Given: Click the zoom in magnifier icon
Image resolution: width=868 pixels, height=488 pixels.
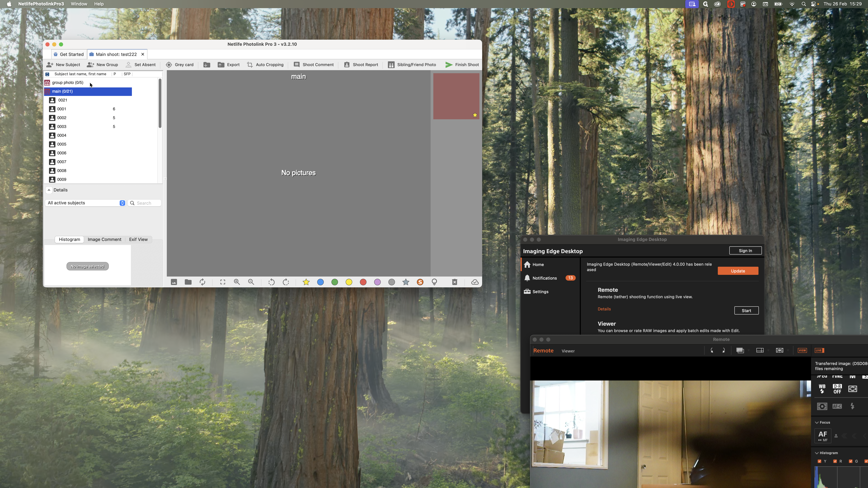Looking at the screenshot, I should pos(237,282).
